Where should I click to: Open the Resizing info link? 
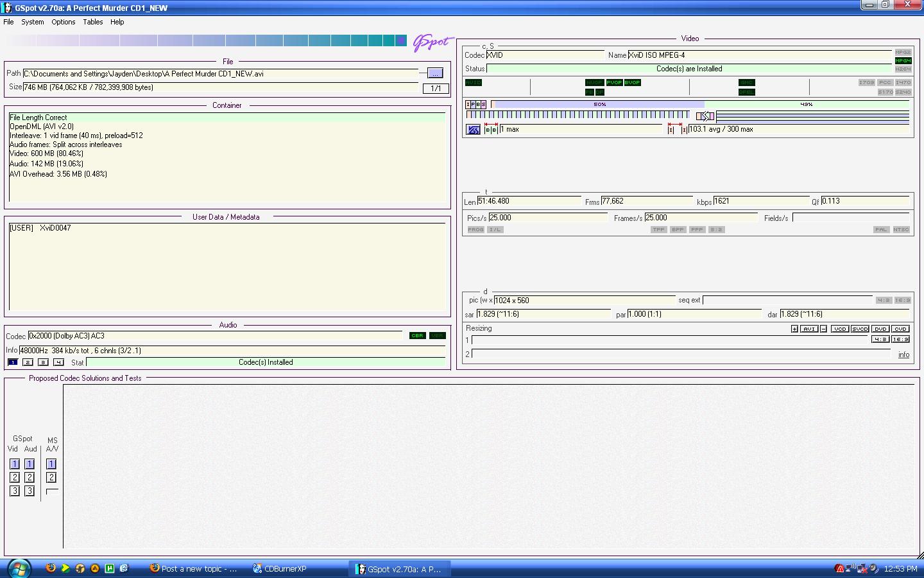coord(903,355)
